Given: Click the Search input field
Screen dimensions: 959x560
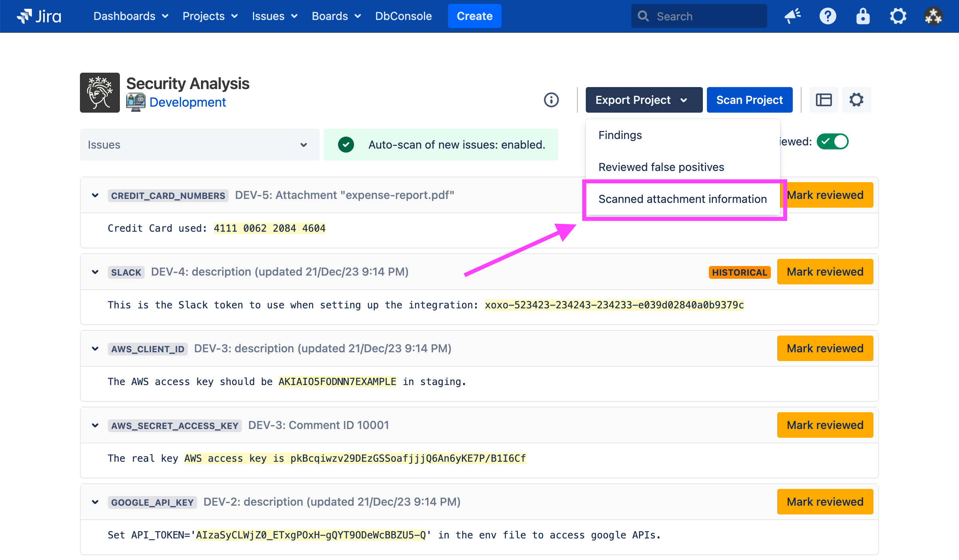Looking at the screenshot, I should point(699,16).
